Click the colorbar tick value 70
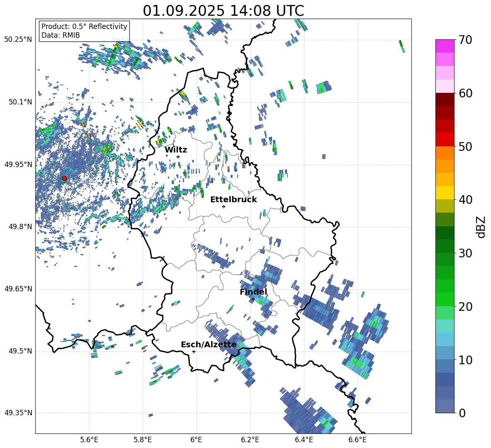Viewport: 491px width, 448px height. click(465, 40)
